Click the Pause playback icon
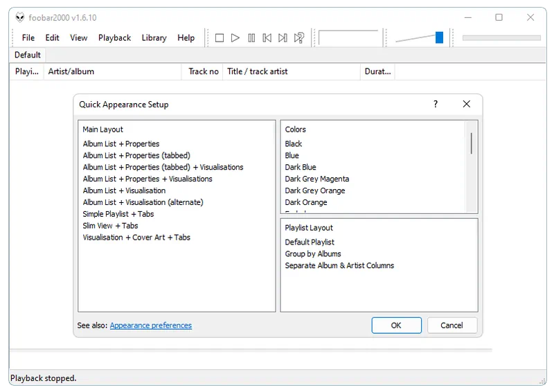Screen dimensions: 554x392 (x=251, y=38)
